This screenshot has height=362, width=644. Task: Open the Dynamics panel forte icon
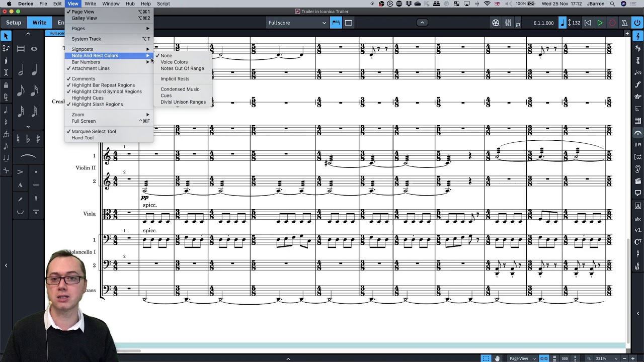638,84
